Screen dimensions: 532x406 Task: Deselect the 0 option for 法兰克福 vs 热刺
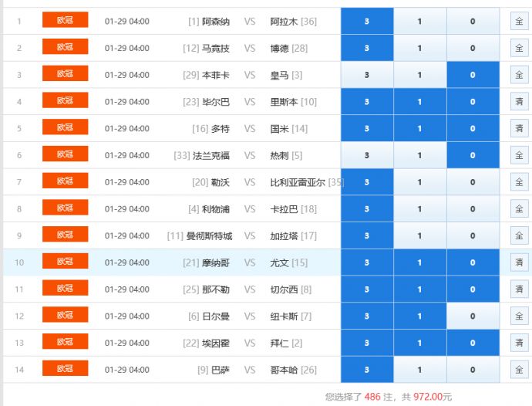[473, 155]
